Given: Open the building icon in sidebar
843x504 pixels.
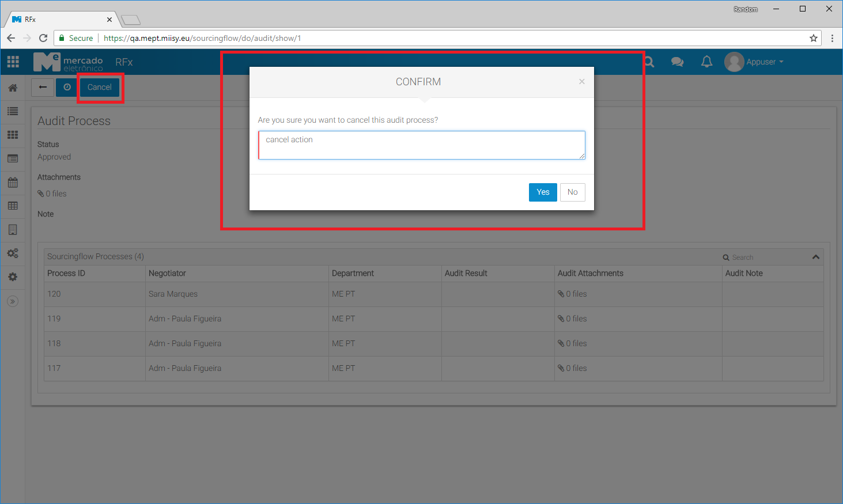Looking at the screenshot, I should [13, 230].
